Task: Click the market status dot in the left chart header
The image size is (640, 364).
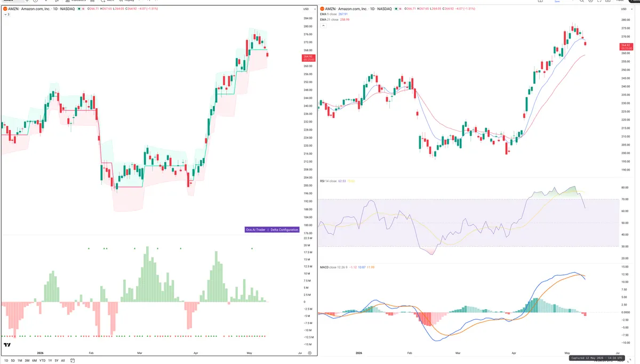Action: click(79, 9)
